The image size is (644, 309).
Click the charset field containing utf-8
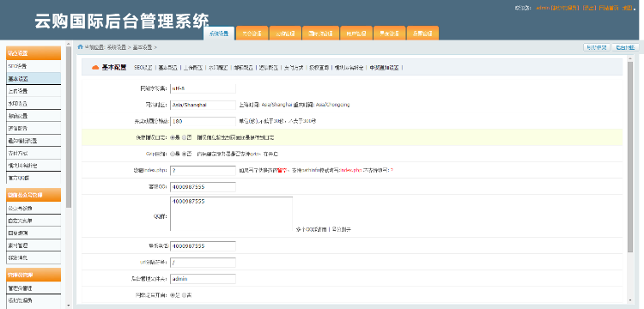coord(203,88)
